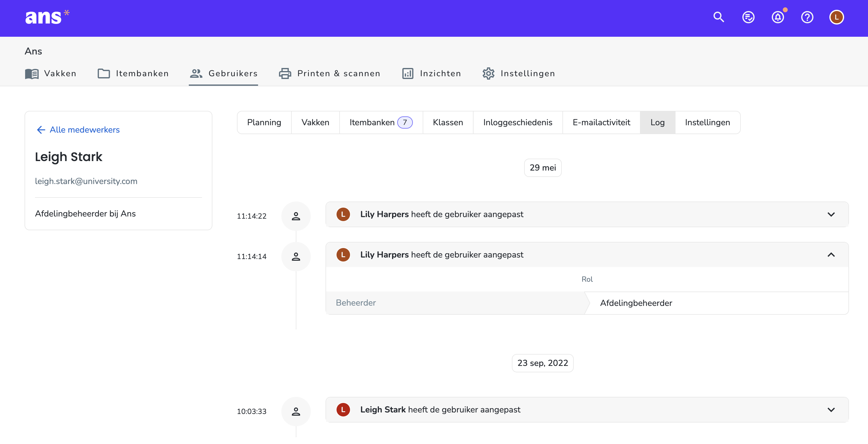
Task: Open the help question mark icon
Action: pos(807,17)
